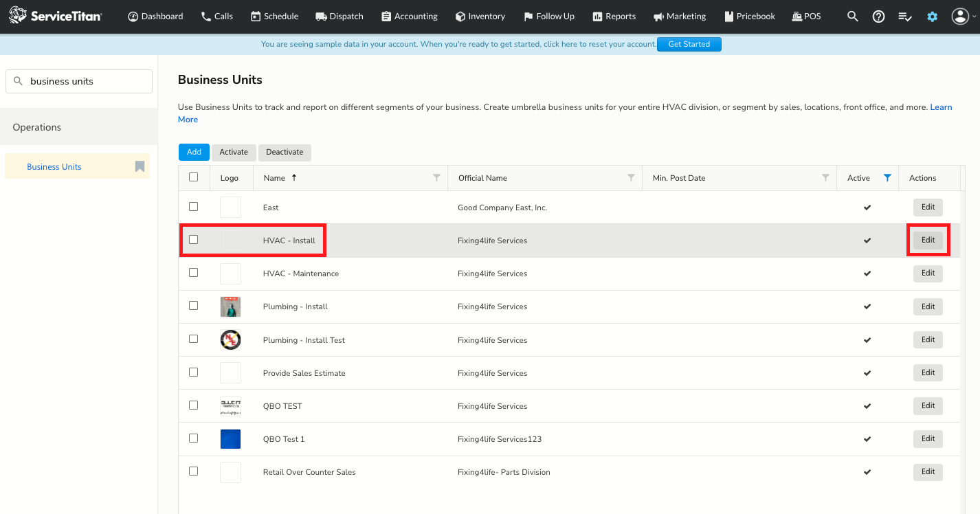980x514 pixels.
Task: Click the Provide Sales Estimate name cell
Action: click(304, 373)
